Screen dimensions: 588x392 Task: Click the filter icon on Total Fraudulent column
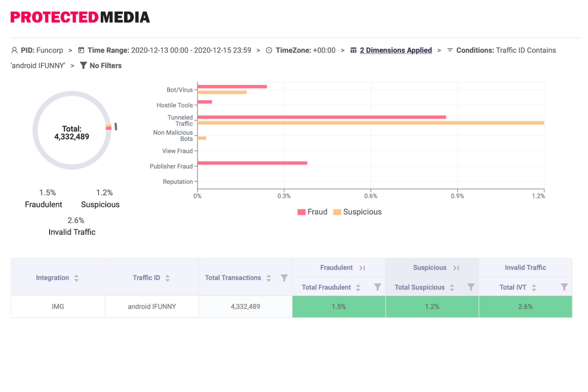pos(377,287)
